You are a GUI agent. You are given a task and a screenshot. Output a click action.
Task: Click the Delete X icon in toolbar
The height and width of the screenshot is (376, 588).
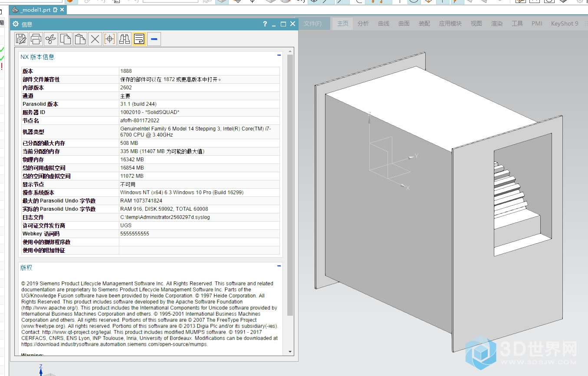pos(95,39)
